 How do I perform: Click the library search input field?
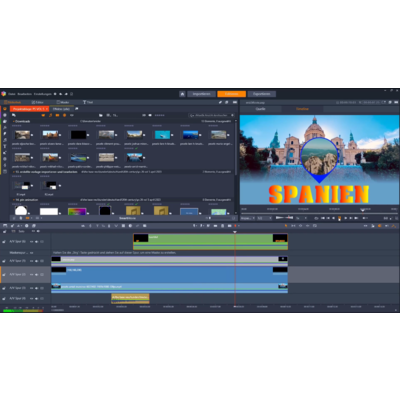click(x=211, y=115)
